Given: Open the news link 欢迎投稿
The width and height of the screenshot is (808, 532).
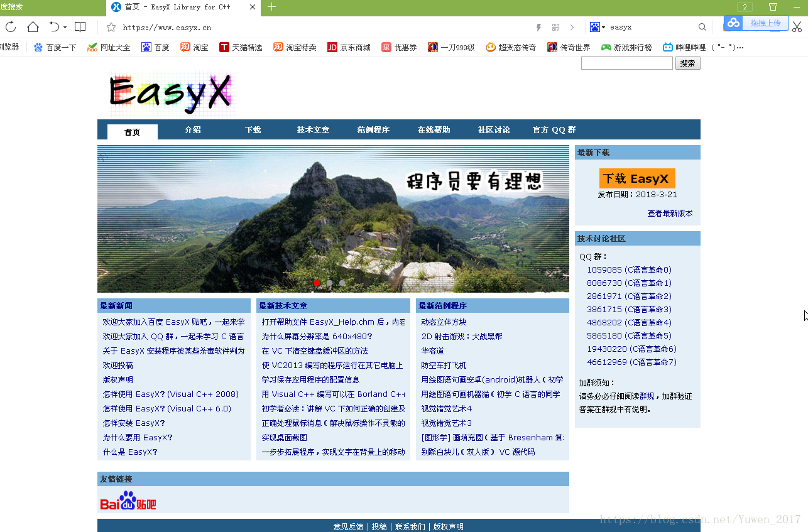Looking at the screenshot, I should point(118,365).
